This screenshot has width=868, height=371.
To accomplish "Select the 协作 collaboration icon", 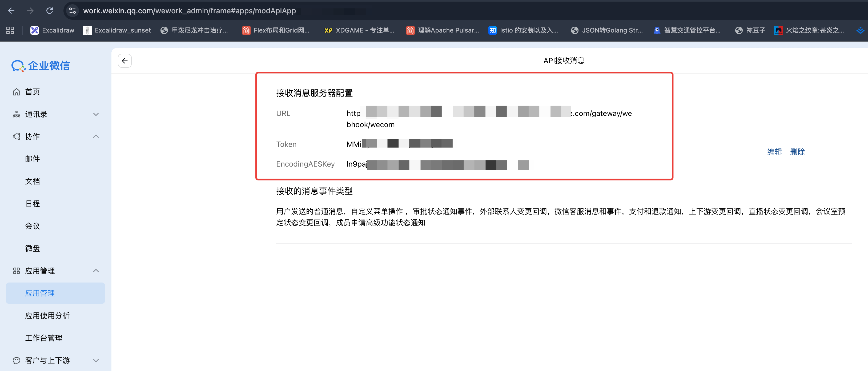I will coord(16,136).
